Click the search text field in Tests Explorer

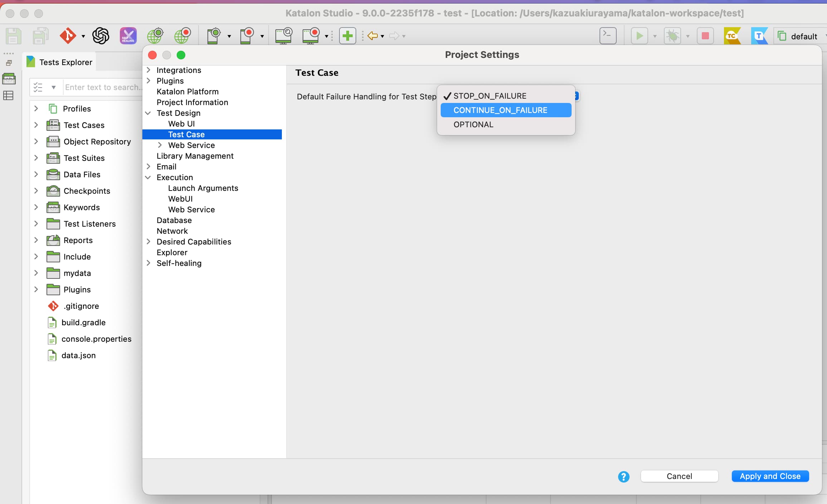click(x=104, y=87)
